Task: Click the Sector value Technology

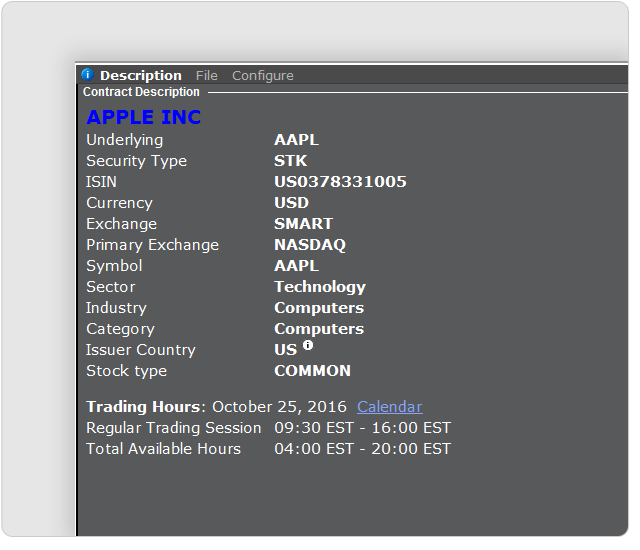Action: (x=320, y=287)
